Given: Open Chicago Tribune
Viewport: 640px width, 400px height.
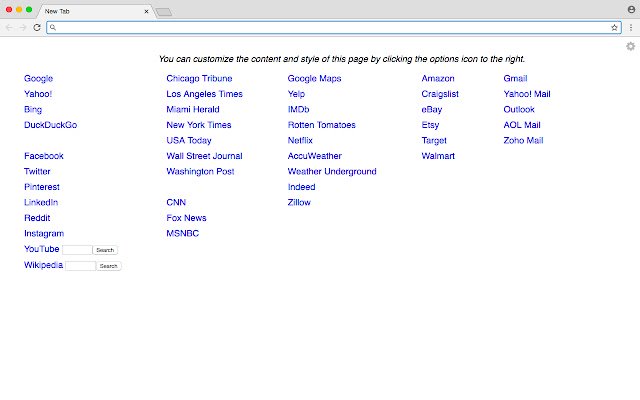Looking at the screenshot, I should tap(199, 78).
